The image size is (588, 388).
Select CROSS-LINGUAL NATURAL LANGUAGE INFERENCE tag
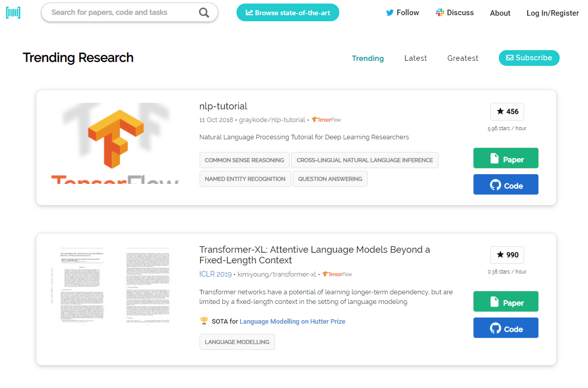coord(365,160)
